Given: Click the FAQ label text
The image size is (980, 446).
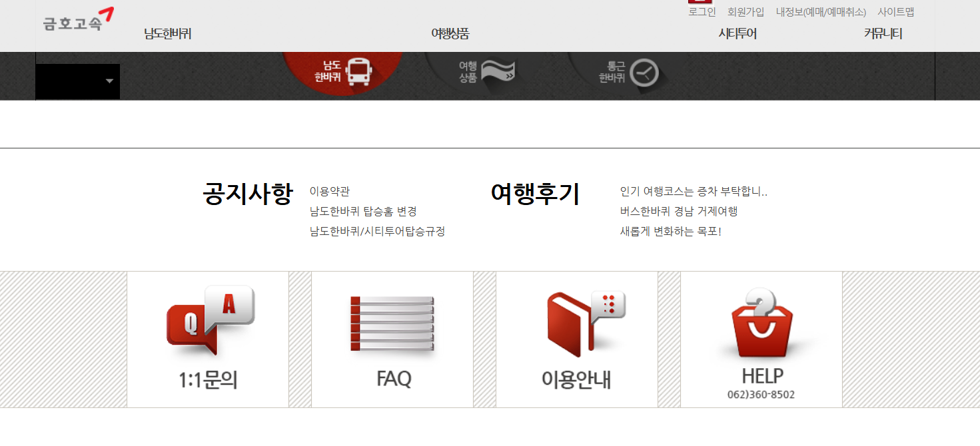Looking at the screenshot, I should 394,379.
